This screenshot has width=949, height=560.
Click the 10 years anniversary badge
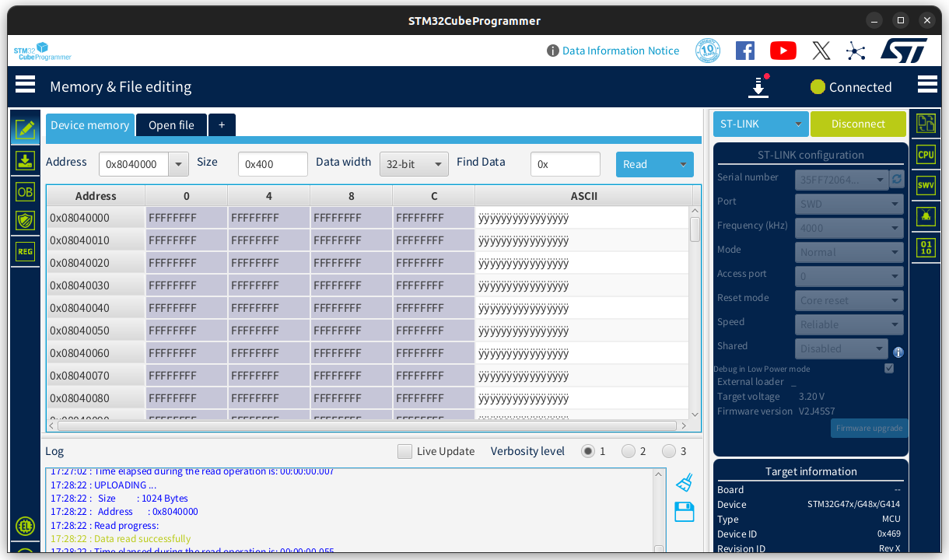click(x=708, y=51)
